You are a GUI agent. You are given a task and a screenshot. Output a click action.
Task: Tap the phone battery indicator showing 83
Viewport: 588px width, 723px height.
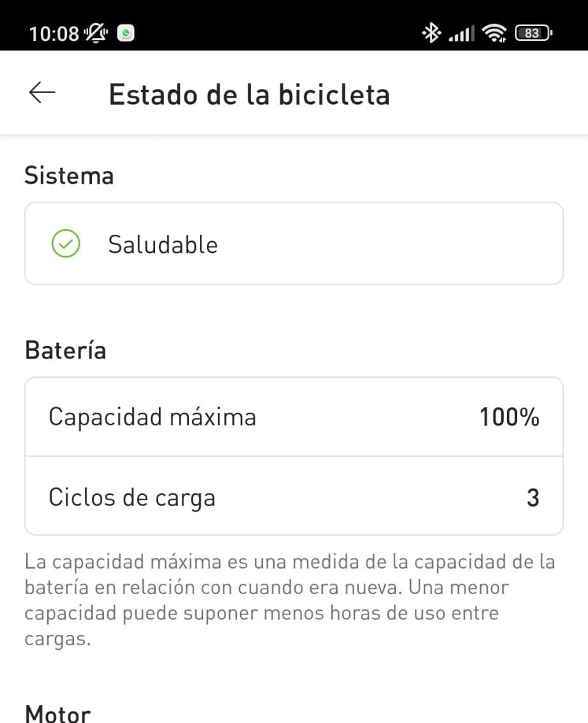pos(533,33)
